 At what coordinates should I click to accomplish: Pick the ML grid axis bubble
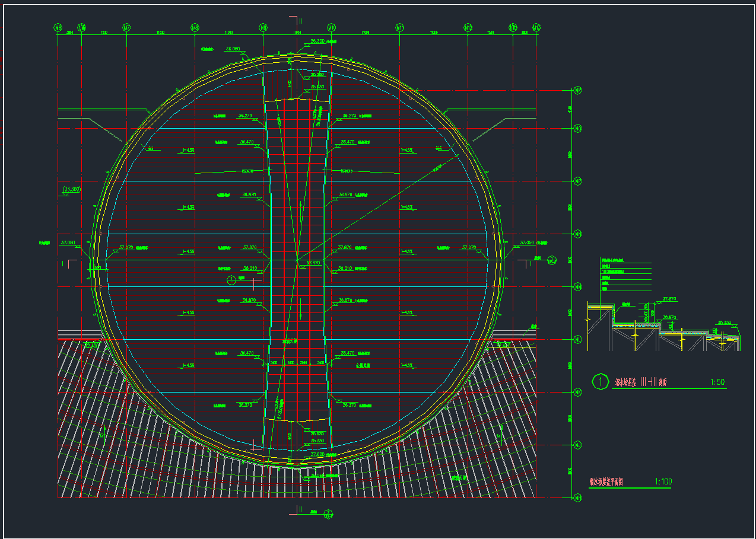coord(577,340)
